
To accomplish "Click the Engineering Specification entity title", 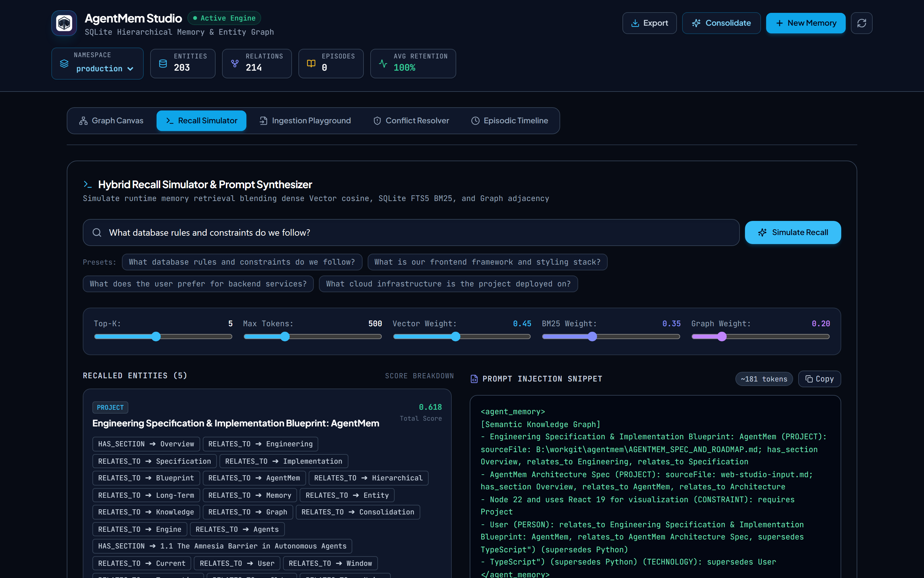I will 235,423.
